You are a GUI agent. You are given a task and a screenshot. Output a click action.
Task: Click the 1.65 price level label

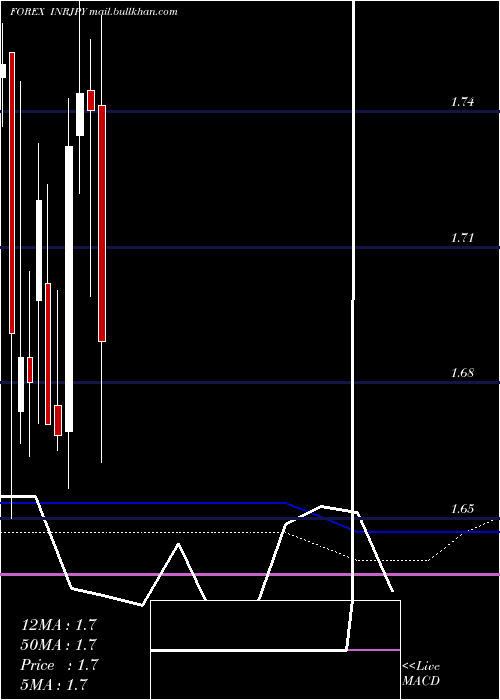click(462, 508)
